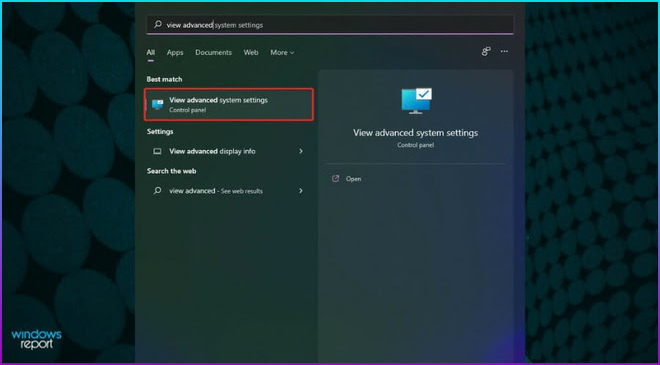Switch to the Apps tab
Viewport: 660px width, 365px height.
point(175,53)
